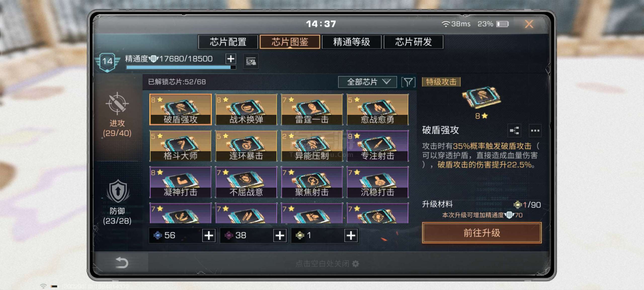Viewport: 644px width, 290px height.
Task: Open the filter funnel icon
Action: click(408, 82)
